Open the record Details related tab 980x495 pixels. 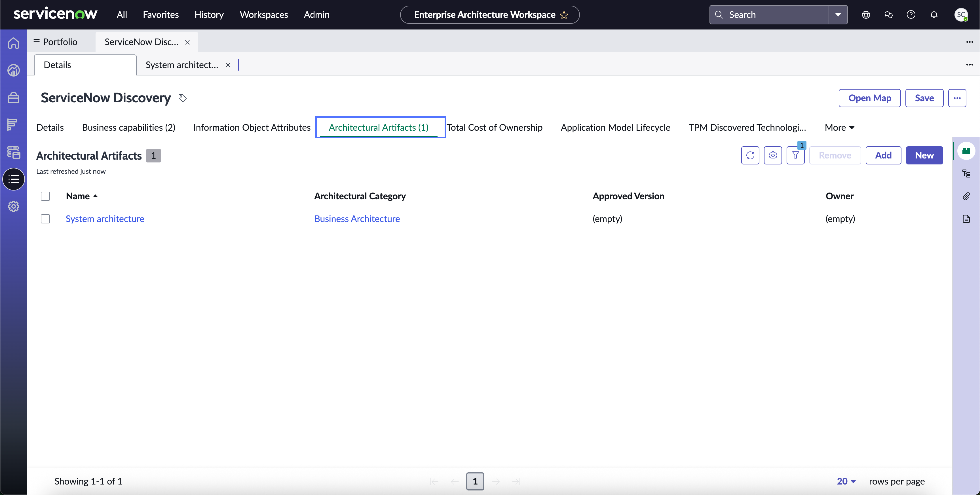[x=50, y=128]
